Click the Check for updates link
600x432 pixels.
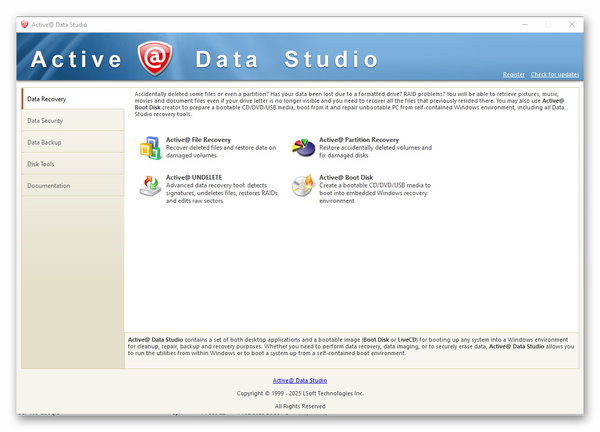555,75
